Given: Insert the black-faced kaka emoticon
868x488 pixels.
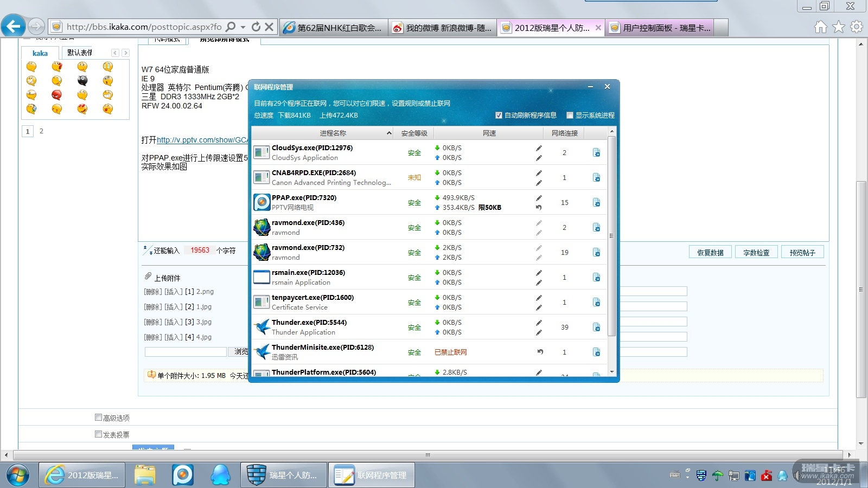Looking at the screenshot, I should 82,81.
